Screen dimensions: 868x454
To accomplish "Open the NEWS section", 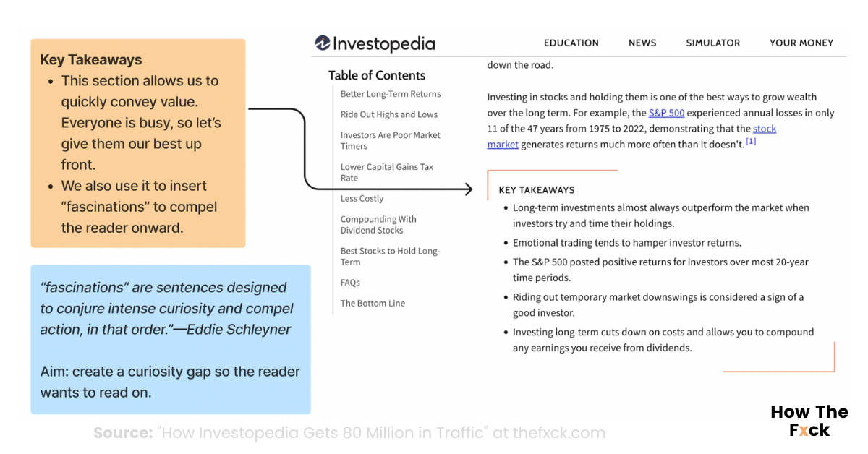I will tap(642, 43).
